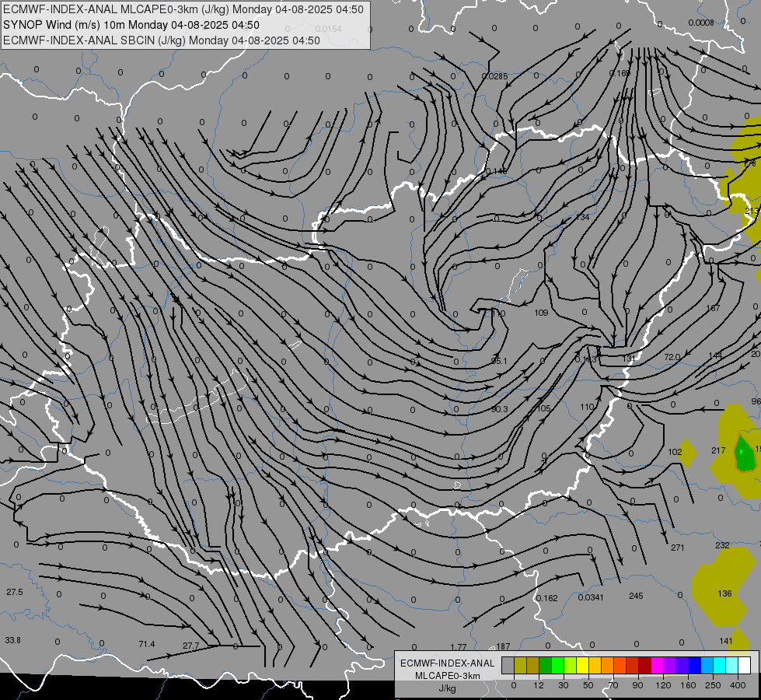This screenshot has height=700, width=761.
Task: Click the map value '71.4'
Action: [147, 644]
